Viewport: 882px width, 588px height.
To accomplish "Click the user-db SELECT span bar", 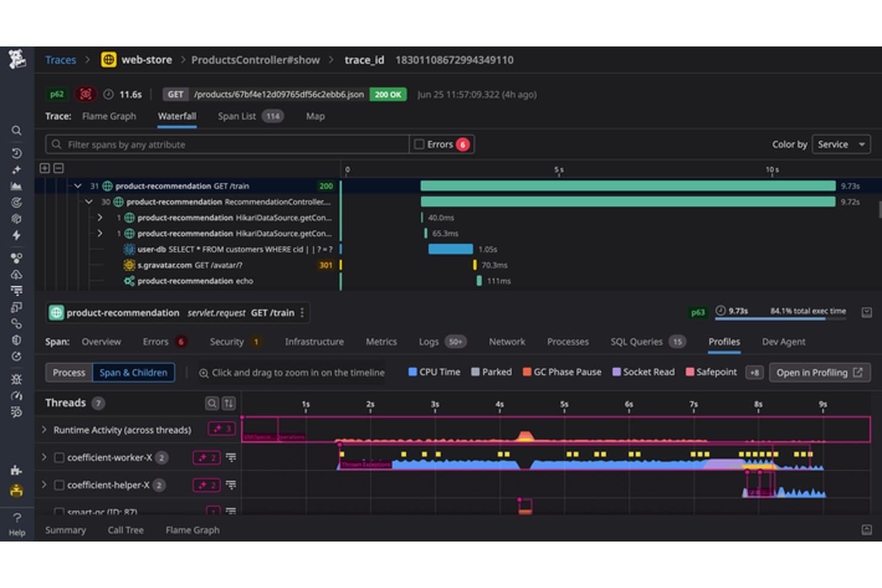I will pyautogui.click(x=451, y=249).
